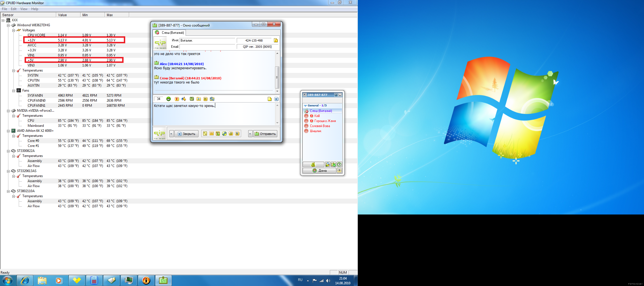The image size is (644, 286).
Task: Open message history via the H icon
Action: pyautogui.click(x=205, y=99)
